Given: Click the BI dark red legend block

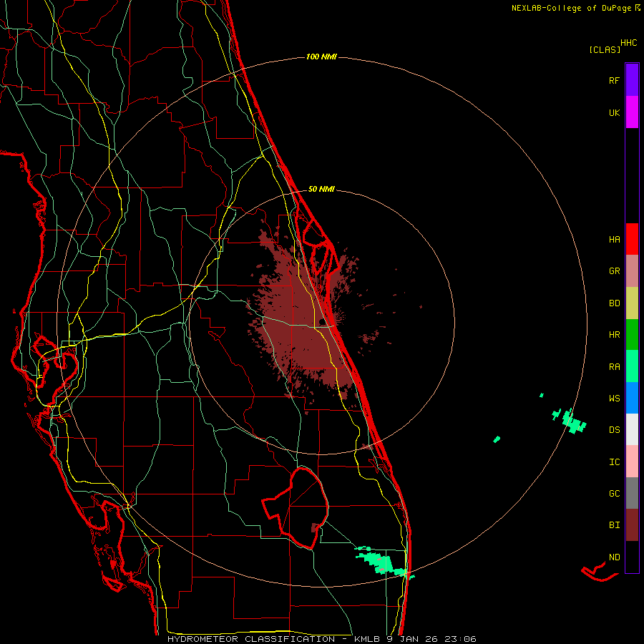Looking at the screenshot, I should (x=632, y=525).
